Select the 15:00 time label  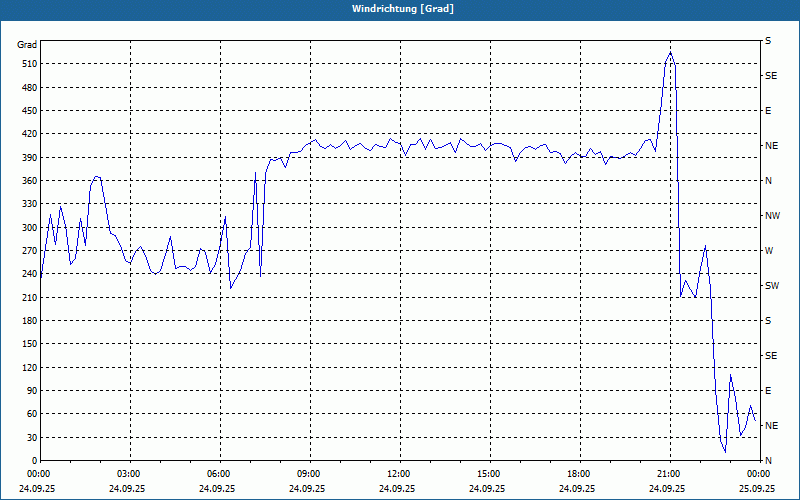pos(490,474)
